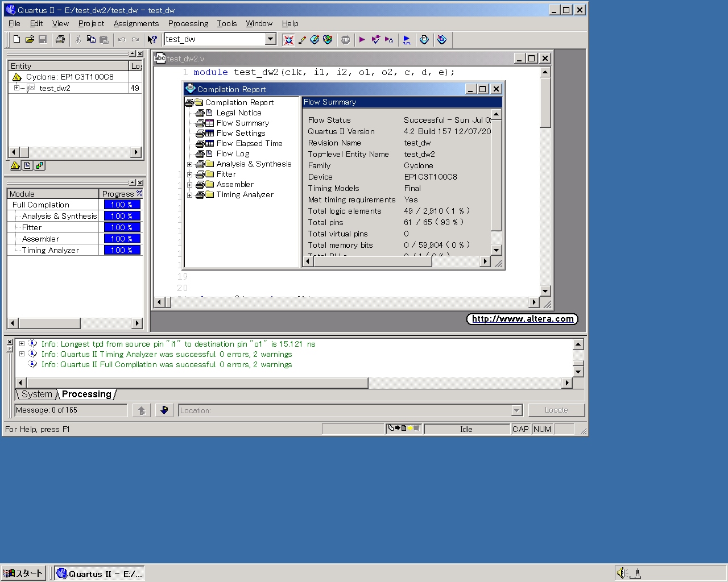Screen dimensions: 728x582
Task: Click the http://www.altera.com link
Action: click(x=522, y=319)
